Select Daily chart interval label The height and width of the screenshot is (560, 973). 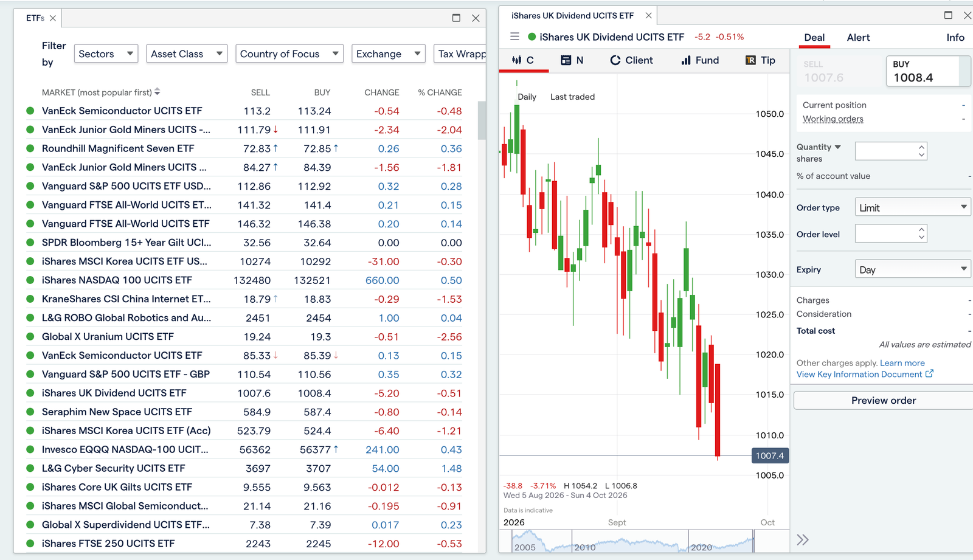click(527, 97)
